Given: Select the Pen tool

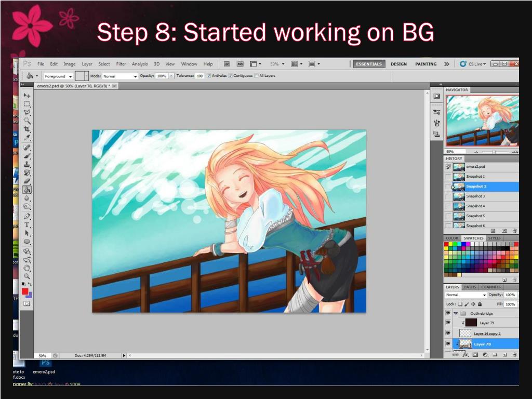Looking at the screenshot, I should pyautogui.click(x=27, y=216).
